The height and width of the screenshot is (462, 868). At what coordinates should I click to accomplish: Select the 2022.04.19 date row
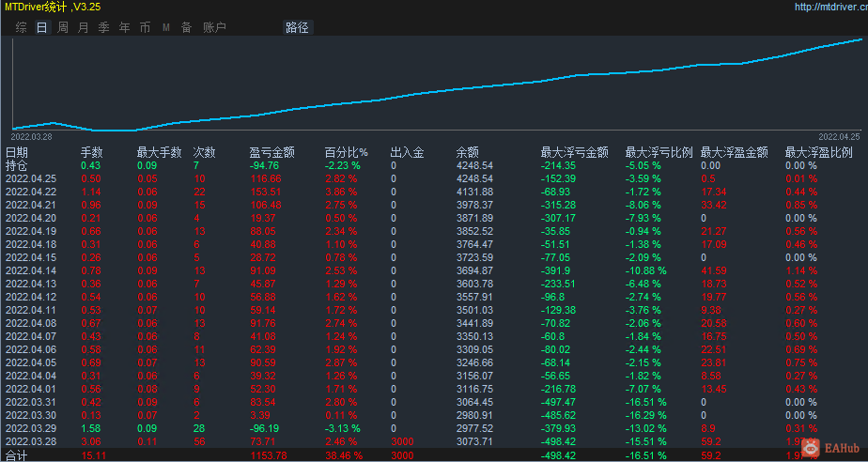(30, 231)
